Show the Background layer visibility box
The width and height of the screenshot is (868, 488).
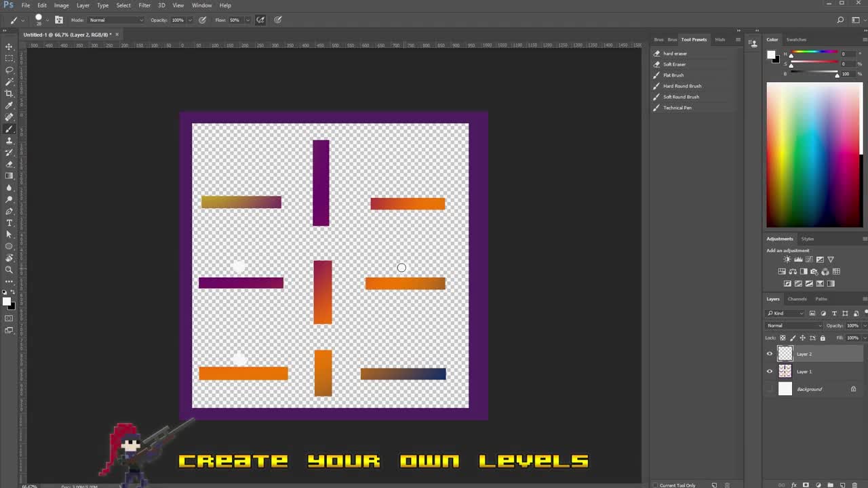pyautogui.click(x=769, y=389)
